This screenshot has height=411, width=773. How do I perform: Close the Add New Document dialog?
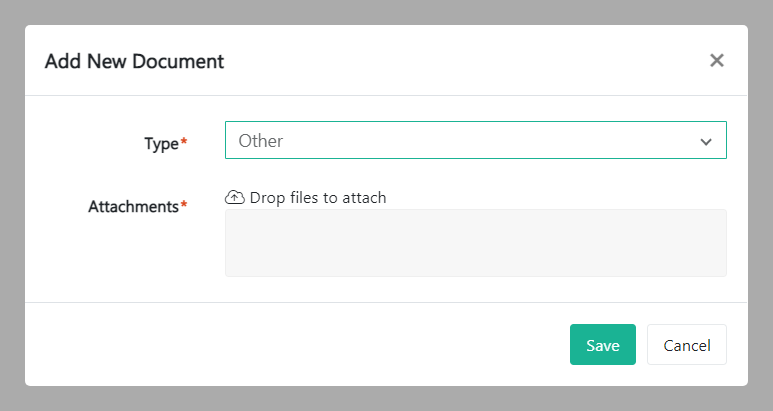tap(716, 61)
